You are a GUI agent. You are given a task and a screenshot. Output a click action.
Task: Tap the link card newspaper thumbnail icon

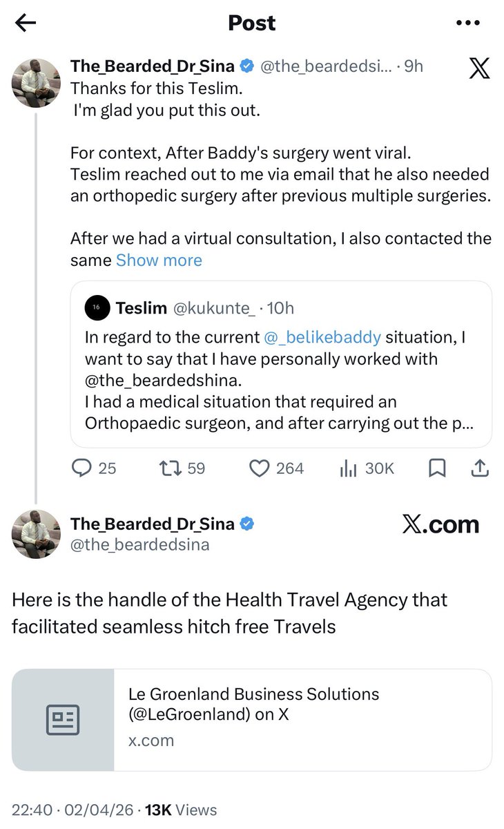tap(63, 720)
